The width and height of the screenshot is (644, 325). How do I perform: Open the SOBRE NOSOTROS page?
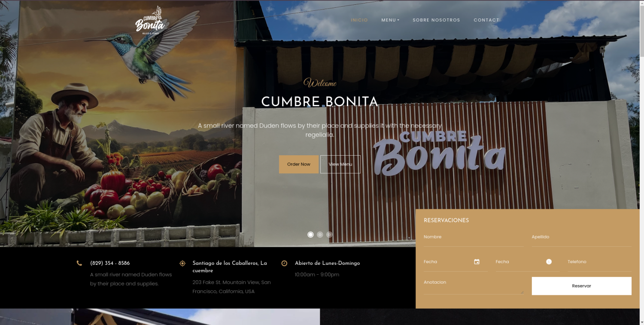pos(436,20)
